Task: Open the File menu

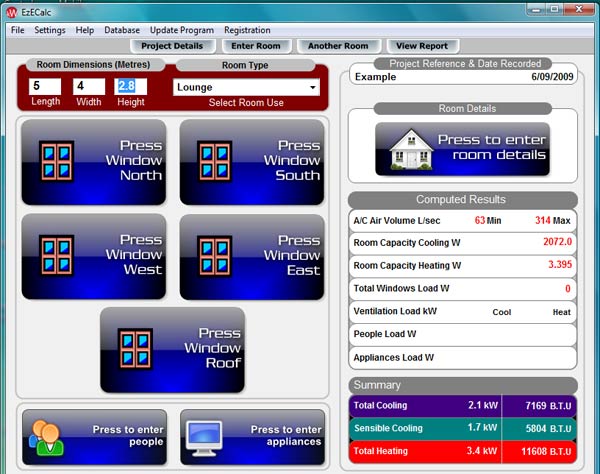Action: tap(17, 30)
